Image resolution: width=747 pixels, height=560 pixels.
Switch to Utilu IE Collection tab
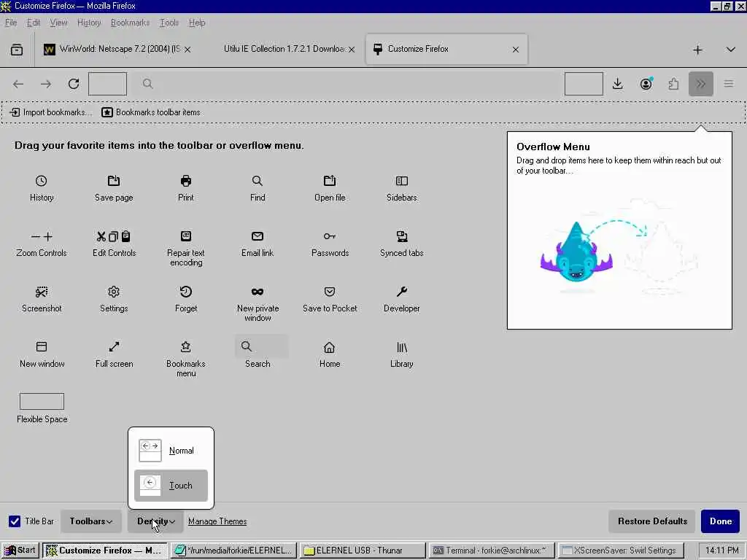pos(285,49)
